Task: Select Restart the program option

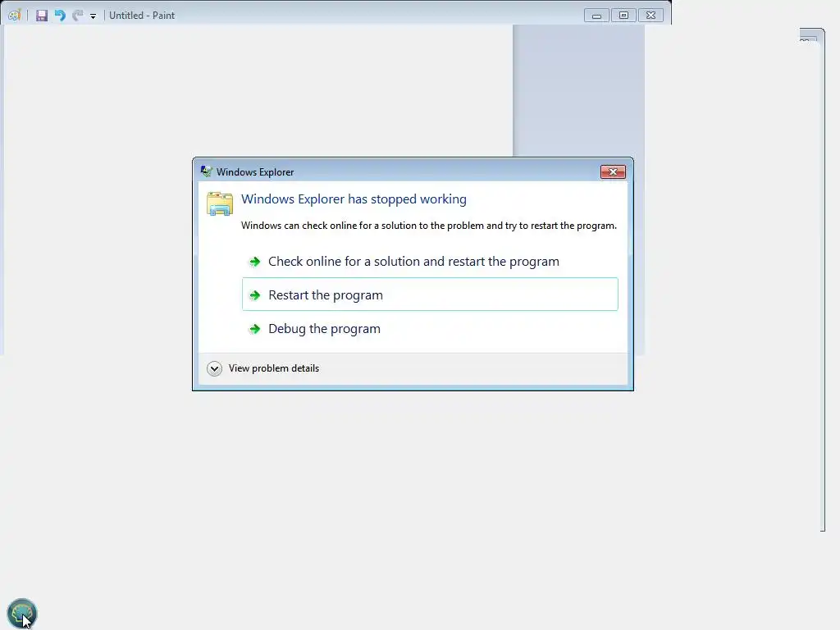Action: (430, 294)
